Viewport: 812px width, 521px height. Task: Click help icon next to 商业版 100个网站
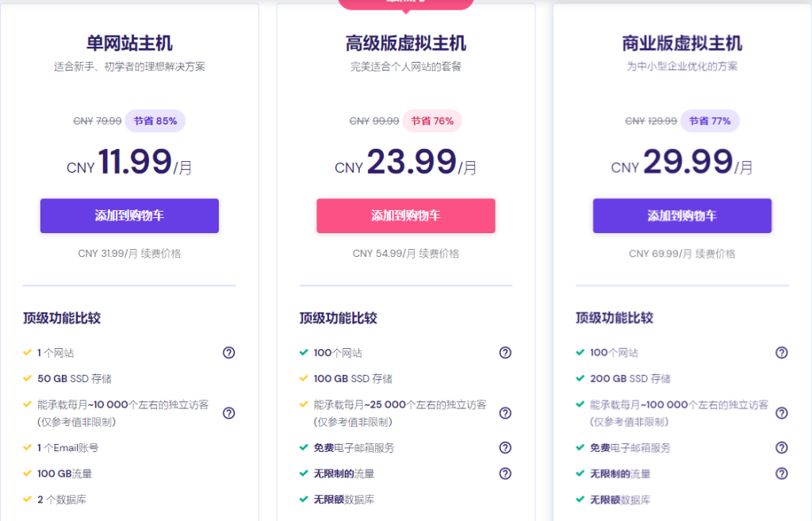[781, 352]
